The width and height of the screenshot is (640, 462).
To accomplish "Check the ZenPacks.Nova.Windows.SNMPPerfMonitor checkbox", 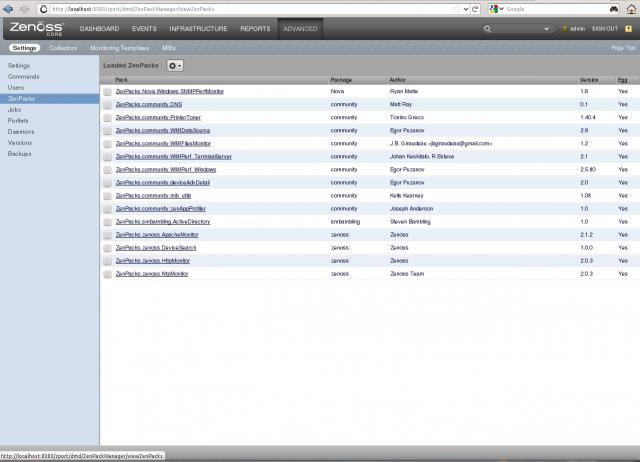I will [x=107, y=92].
